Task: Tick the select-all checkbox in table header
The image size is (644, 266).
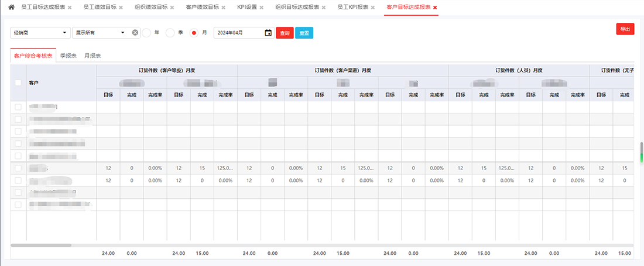Action: click(x=18, y=82)
